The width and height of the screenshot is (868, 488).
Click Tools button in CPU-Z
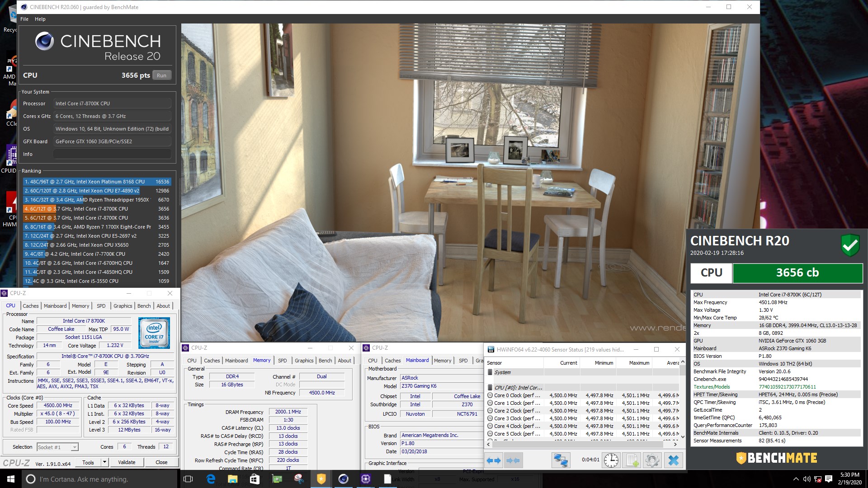click(x=88, y=462)
